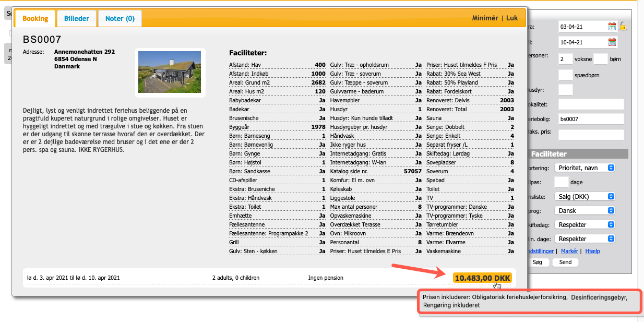Toggle the padlock icon beside the date
The width and height of the screenshot is (644, 322).
click(623, 26)
